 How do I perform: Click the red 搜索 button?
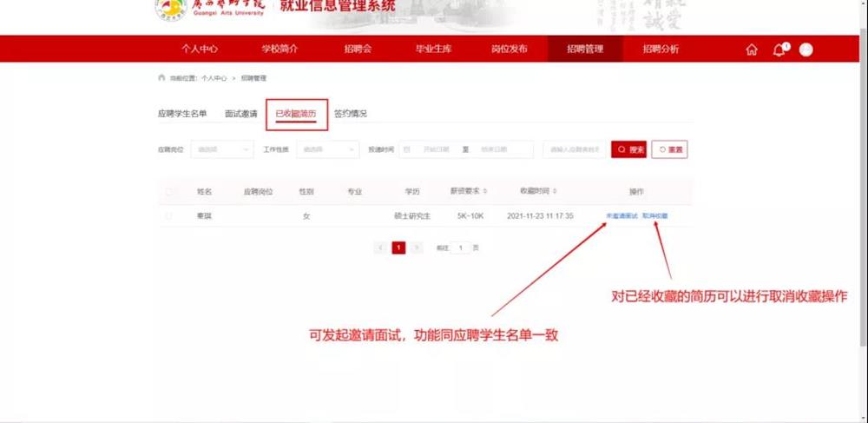[628, 149]
